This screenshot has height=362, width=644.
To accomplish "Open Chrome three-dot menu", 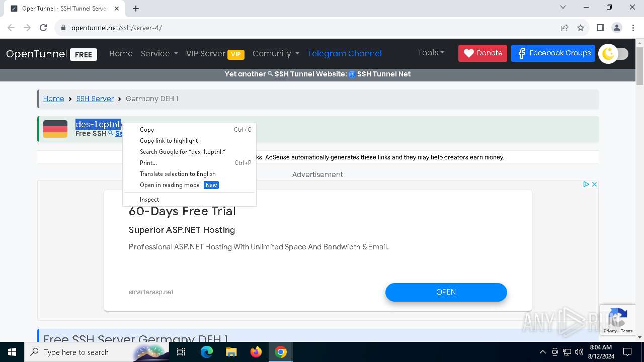I will (633, 28).
